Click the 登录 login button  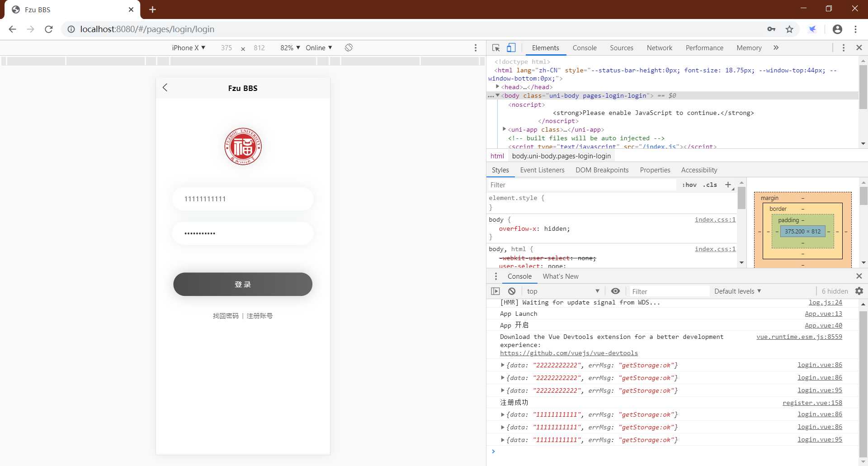(243, 284)
